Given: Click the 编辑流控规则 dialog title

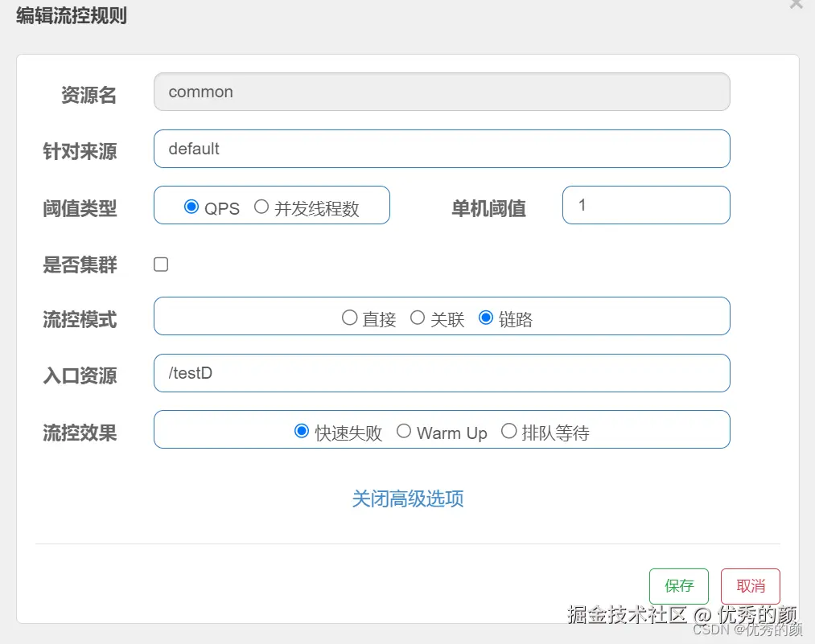Looking at the screenshot, I should [72, 15].
